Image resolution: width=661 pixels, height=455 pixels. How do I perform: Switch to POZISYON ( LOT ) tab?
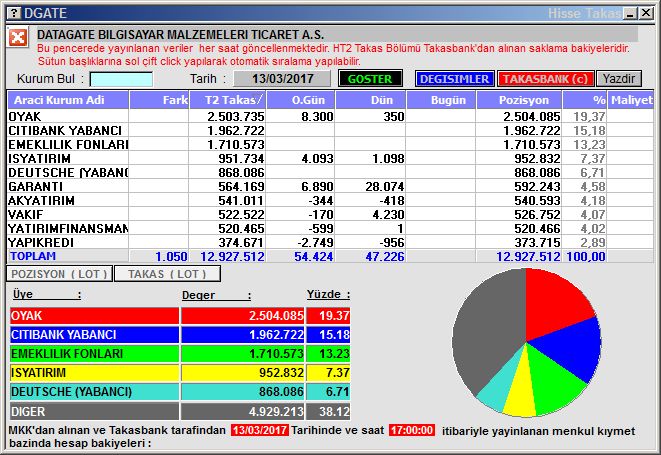[x=59, y=274]
